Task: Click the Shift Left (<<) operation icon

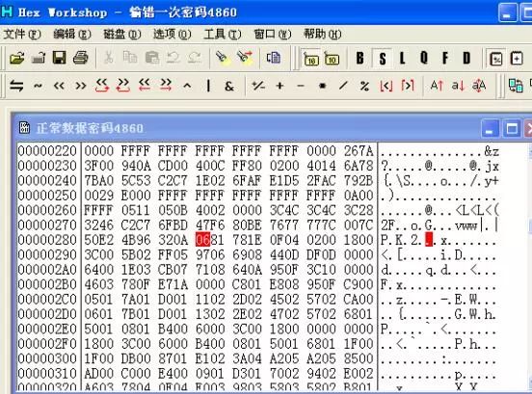Action: (x=59, y=86)
